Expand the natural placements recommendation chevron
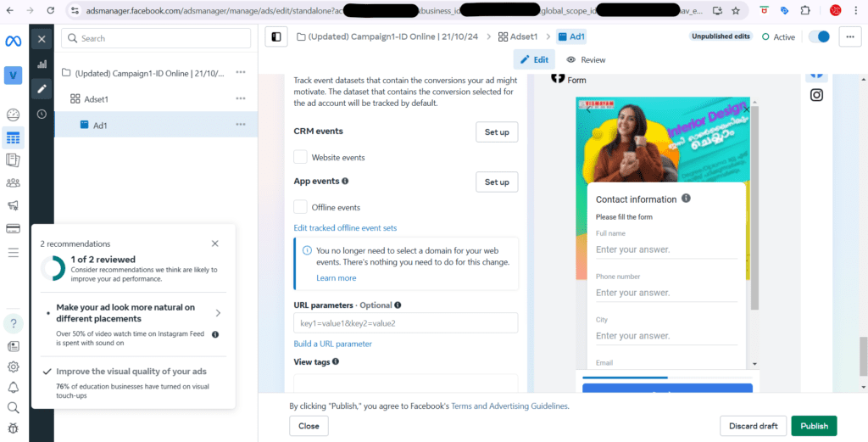The image size is (868, 442). [218, 313]
